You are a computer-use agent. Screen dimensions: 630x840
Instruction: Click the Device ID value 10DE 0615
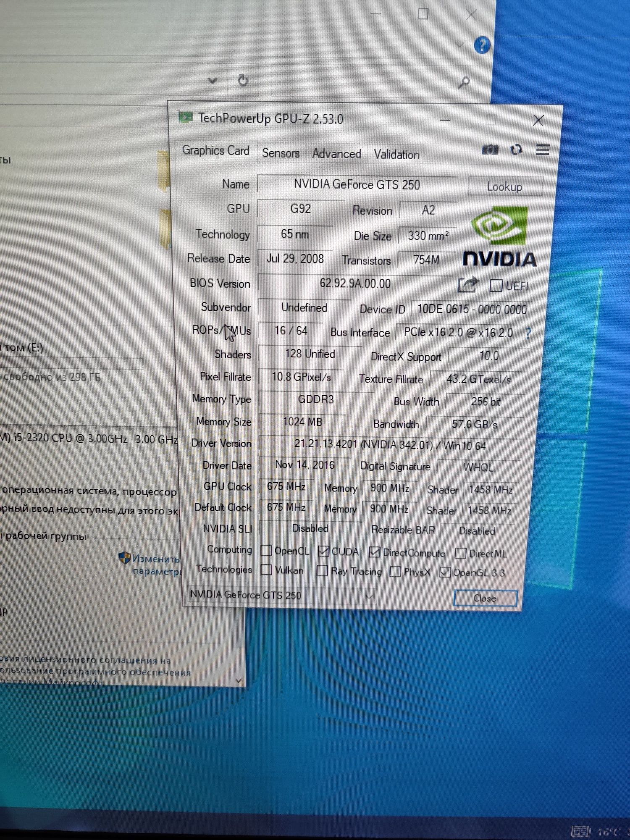tap(472, 309)
